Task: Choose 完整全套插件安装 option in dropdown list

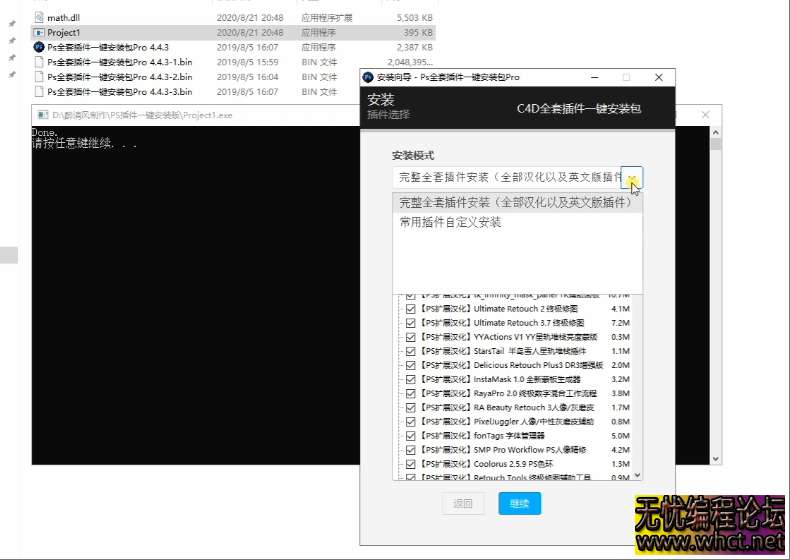Action: pyautogui.click(x=515, y=202)
